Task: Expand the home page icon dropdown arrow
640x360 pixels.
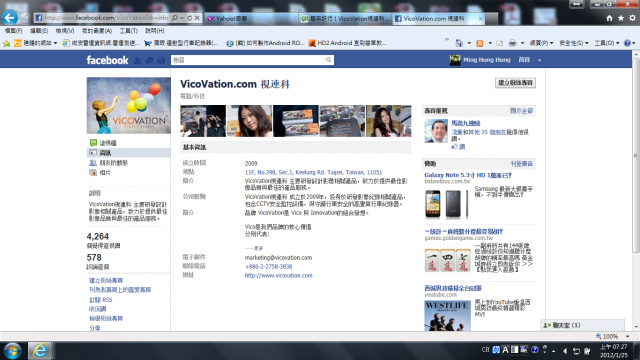Action: (x=469, y=43)
